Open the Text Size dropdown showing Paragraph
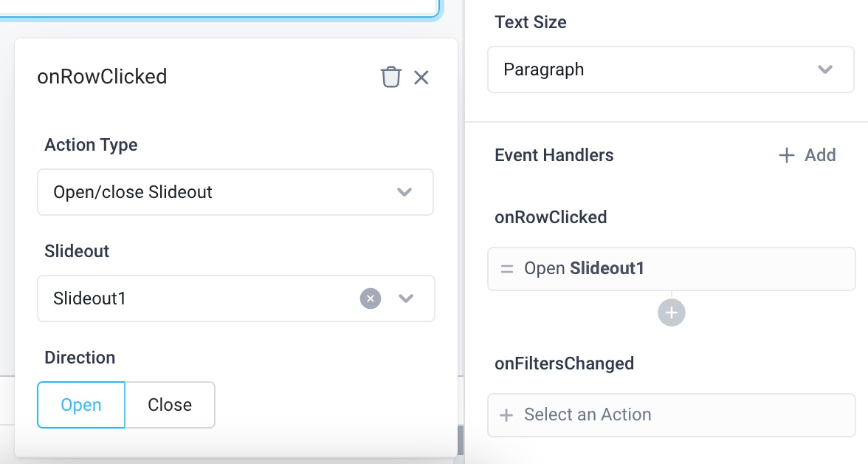The height and width of the screenshot is (464, 868). click(x=670, y=69)
